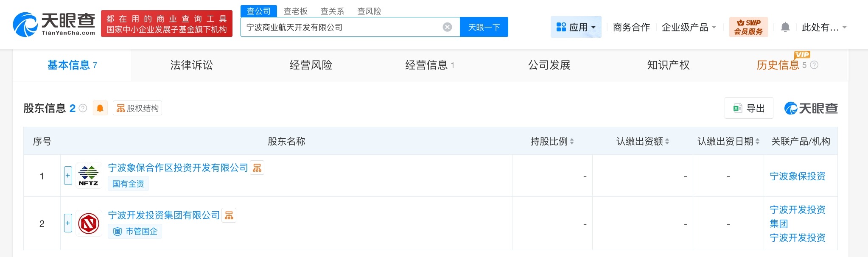This screenshot has width=868, height=257.
Task: Sort by 持股比例 column
Action: click(x=552, y=141)
